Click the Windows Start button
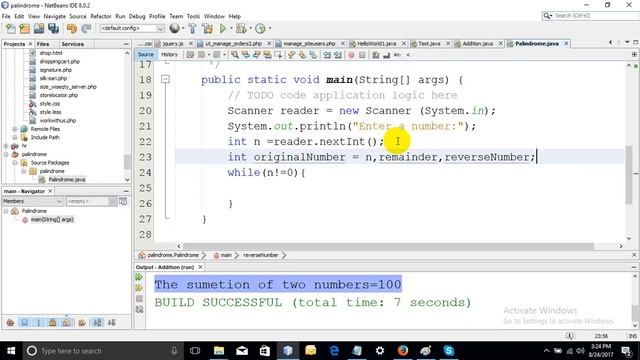 click(x=11, y=351)
